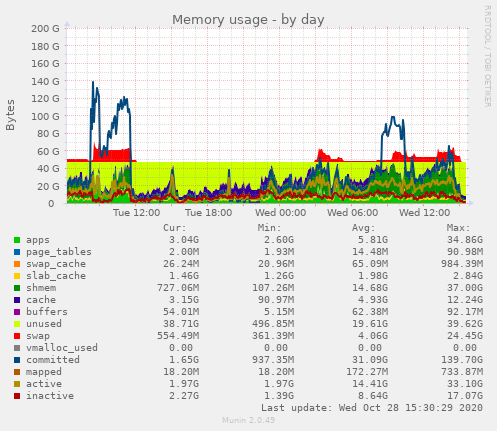Image resolution: width=497 pixels, height=431 pixels.
Task: Click the Last update timestamp text
Action: click(372, 408)
